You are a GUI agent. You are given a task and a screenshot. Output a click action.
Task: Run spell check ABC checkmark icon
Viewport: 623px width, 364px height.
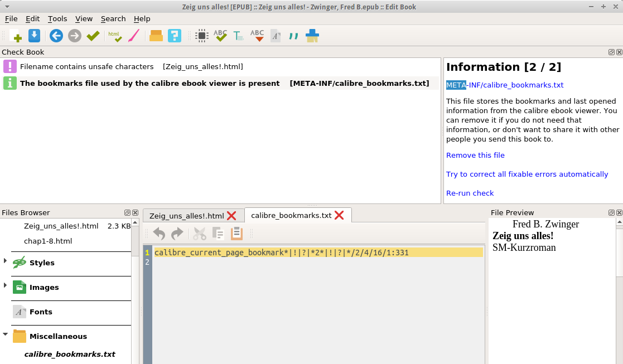[x=220, y=36]
